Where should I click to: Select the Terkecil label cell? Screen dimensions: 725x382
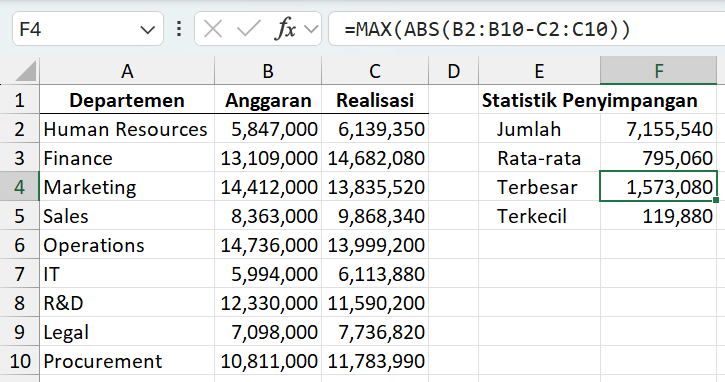tap(539, 216)
